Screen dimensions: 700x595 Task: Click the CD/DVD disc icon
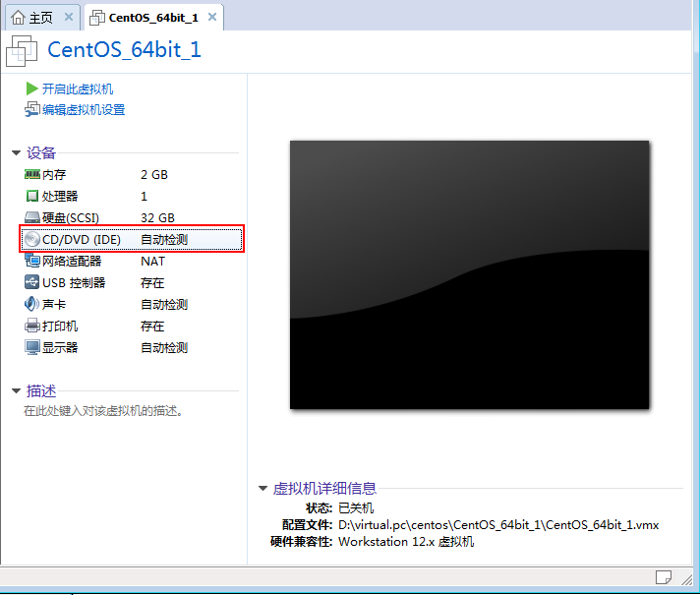pos(32,239)
